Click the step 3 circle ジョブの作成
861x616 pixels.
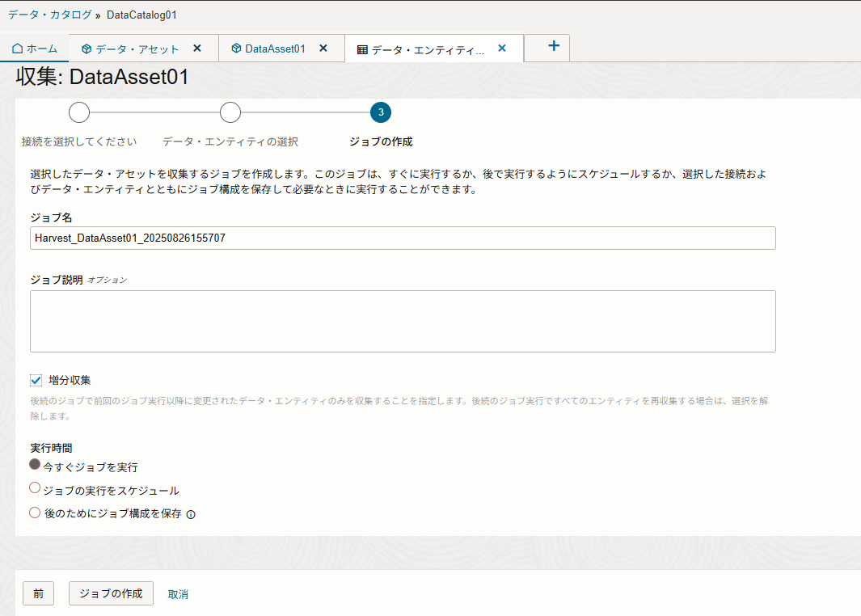click(x=381, y=112)
